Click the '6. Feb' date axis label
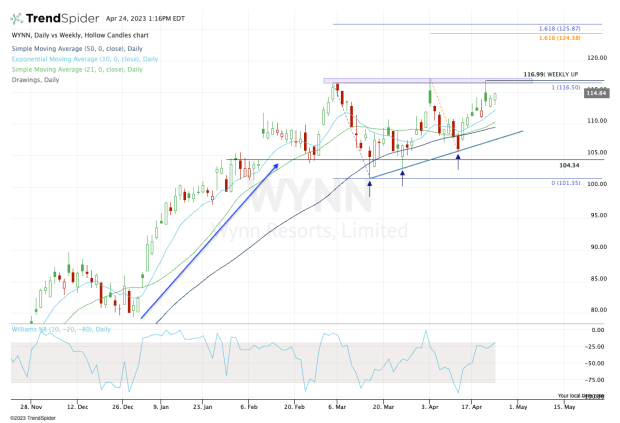This screenshot has height=423, width=620. click(x=249, y=407)
